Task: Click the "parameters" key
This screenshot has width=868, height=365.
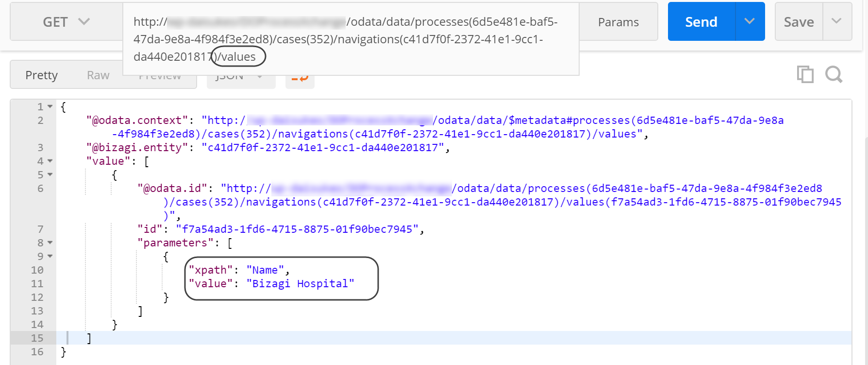Action: click(175, 243)
